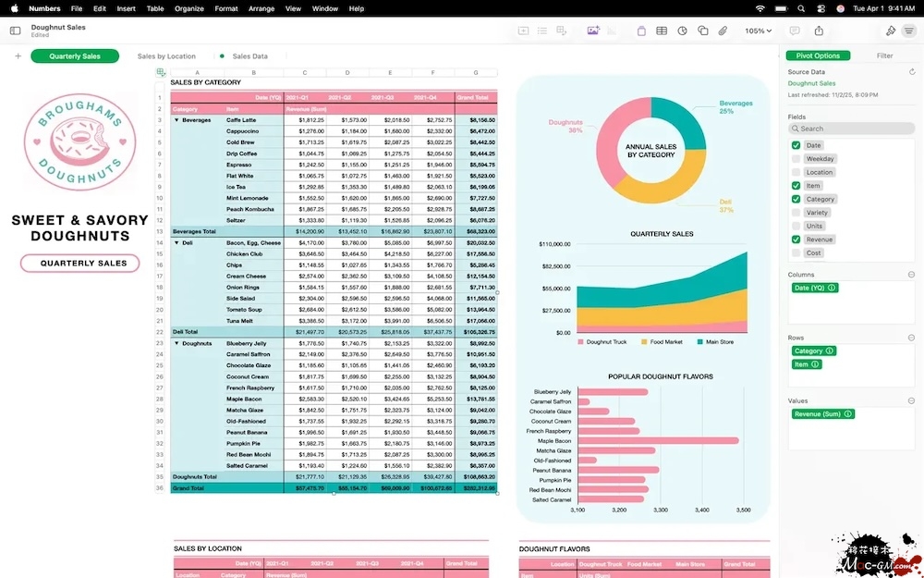
Task: Open the 105% zoom dropdown
Action: 758,31
